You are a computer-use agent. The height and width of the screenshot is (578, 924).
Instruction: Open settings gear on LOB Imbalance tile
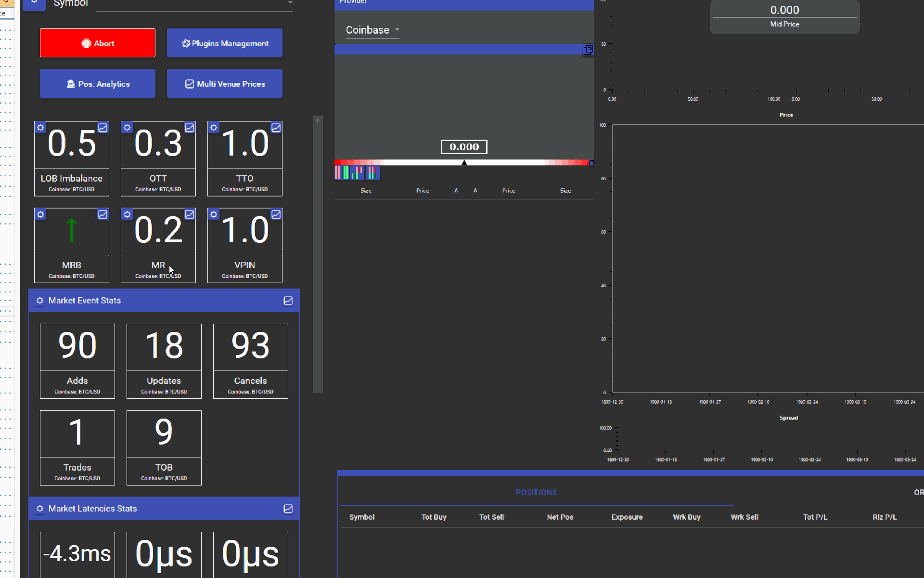[x=40, y=128]
